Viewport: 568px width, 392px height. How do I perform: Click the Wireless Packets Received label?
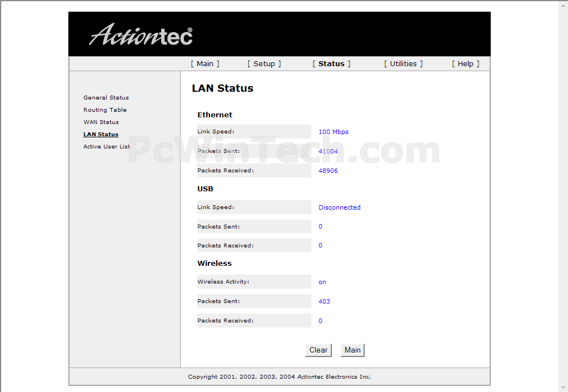point(225,321)
